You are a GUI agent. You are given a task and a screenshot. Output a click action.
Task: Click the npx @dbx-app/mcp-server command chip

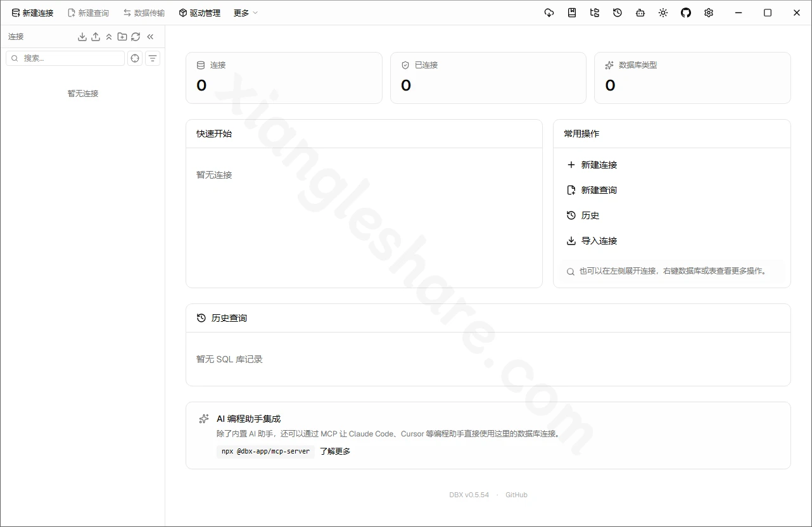coord(265,452)
